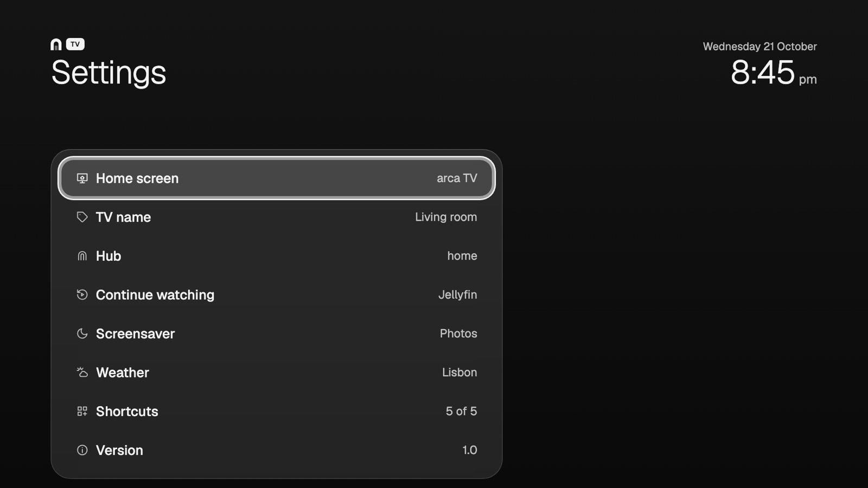868x488 pixels.
Task: Click the arca logo above Settings
Action: (56, 44)
